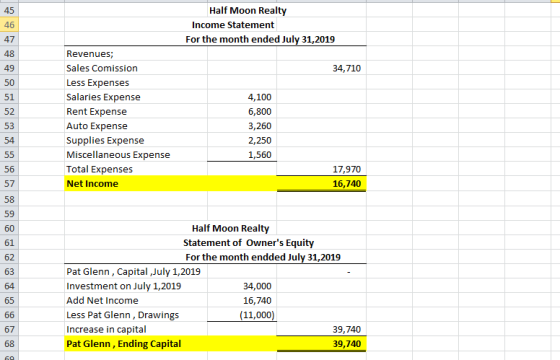Select the 16,740 value in row 65
Image resolution: width=560 pixels, height=360 pixels.
point(257,301)
